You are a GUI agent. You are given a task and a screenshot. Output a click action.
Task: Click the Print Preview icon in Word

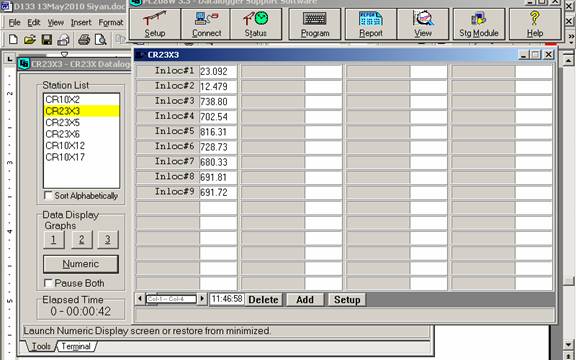coord(100,39)
